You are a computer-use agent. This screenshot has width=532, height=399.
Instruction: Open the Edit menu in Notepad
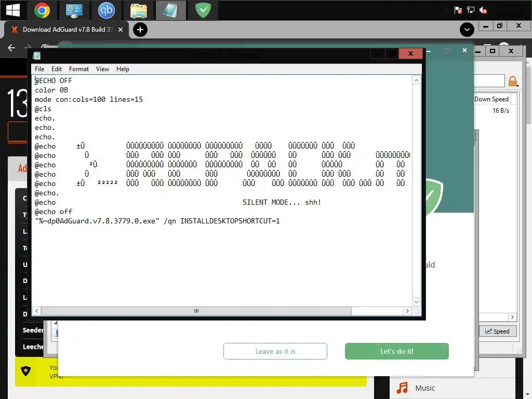click(57, 69)
